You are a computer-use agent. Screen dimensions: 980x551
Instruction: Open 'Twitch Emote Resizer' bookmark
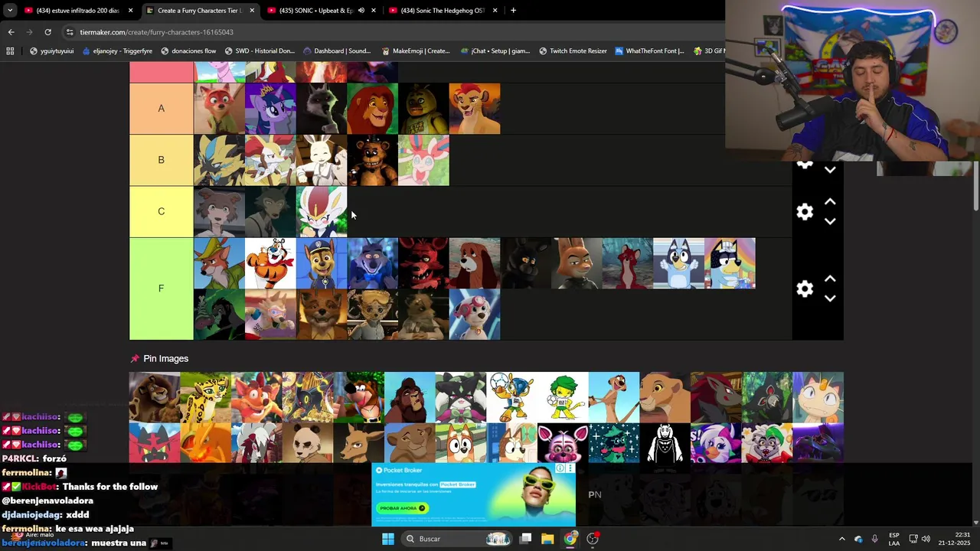pos(573,51)
